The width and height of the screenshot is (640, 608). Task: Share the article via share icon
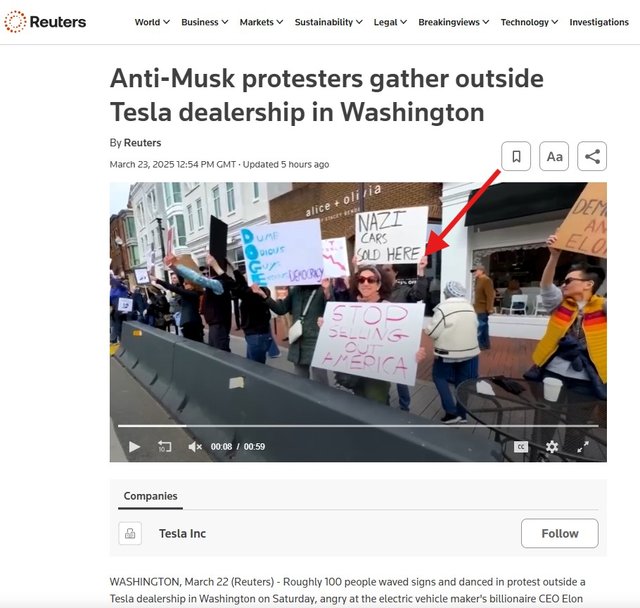click(x=592, y=156)
